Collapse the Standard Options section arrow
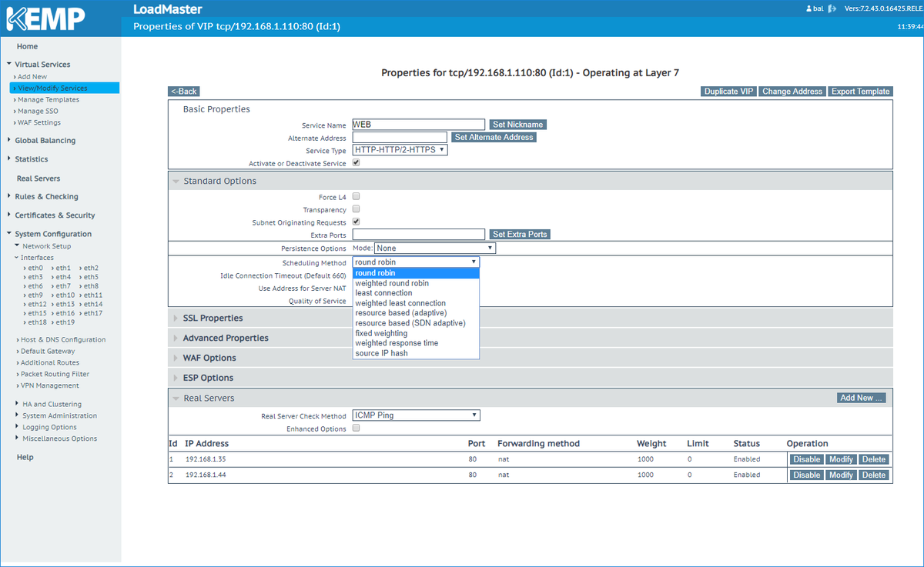This screenshot has height=567, width=924. point(176,182)
